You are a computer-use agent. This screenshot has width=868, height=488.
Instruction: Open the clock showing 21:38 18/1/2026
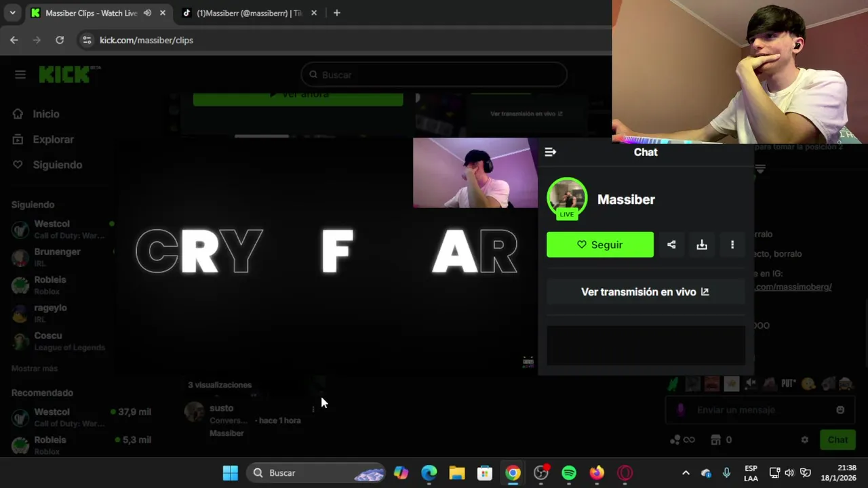coord(838,472)
